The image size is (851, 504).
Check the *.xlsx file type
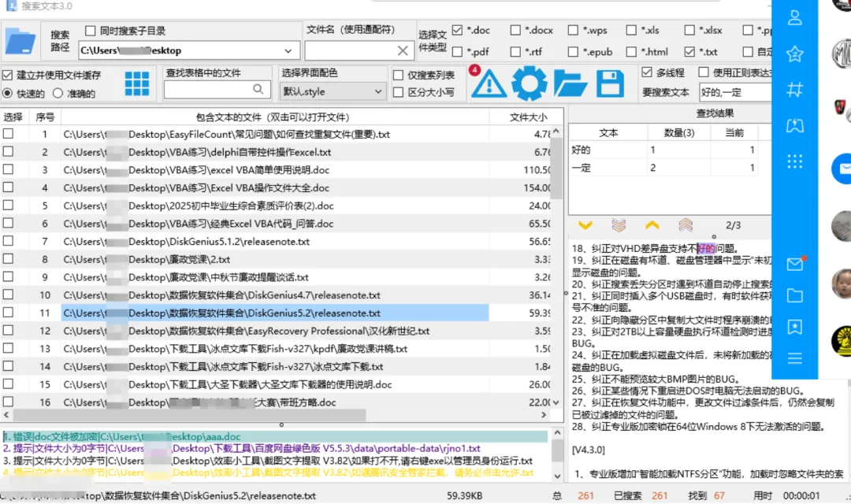click(689, 30)
